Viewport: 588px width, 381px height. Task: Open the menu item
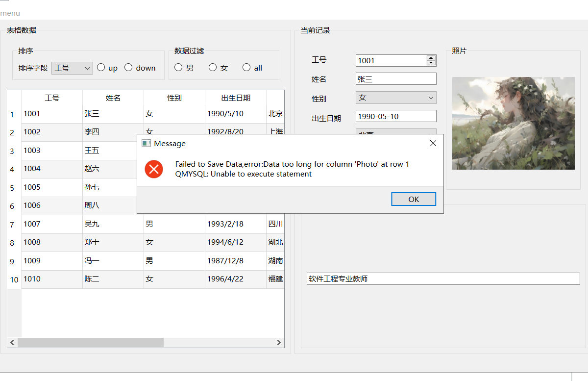coord(10,13)
